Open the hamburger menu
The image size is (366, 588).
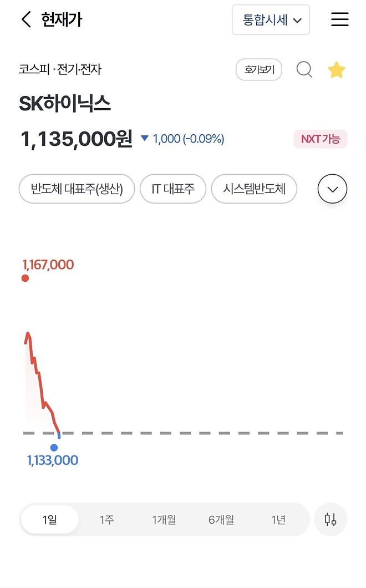tap(339, 19)
